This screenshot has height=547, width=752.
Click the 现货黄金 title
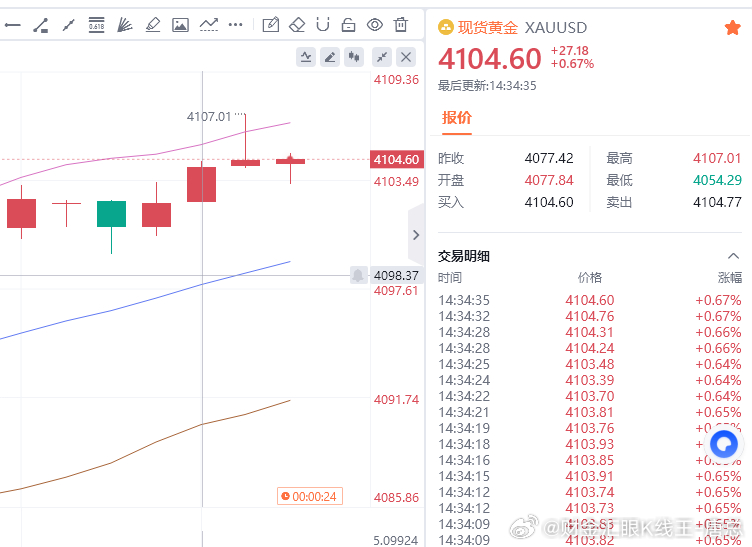[x=488, y=28]
